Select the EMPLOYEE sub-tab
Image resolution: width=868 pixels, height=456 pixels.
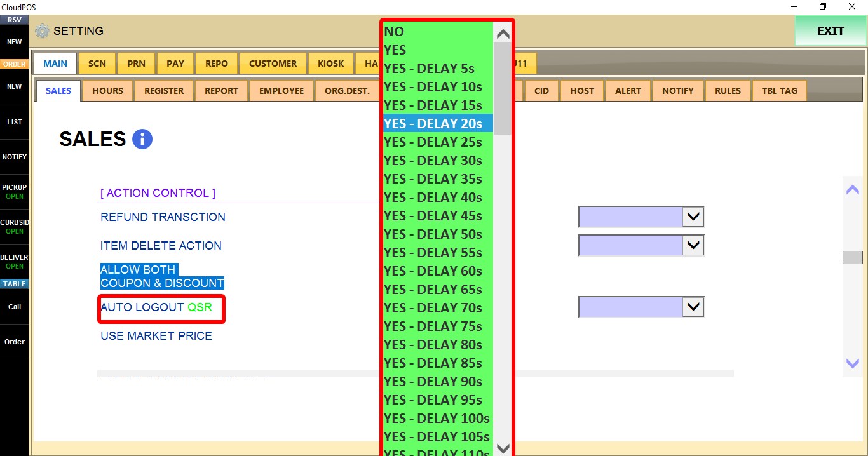pyautogui.click(x=281, y=91)
